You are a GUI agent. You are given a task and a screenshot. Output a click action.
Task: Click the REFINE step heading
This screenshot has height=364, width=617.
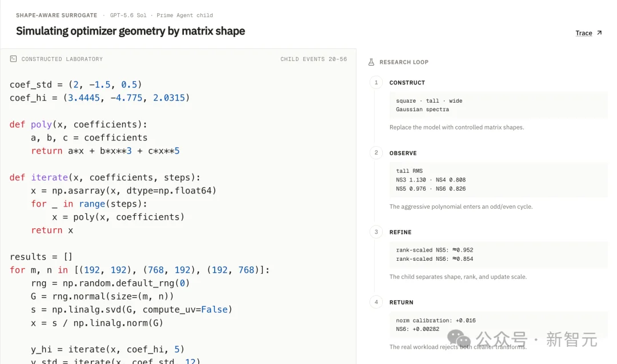click(400, 232)
